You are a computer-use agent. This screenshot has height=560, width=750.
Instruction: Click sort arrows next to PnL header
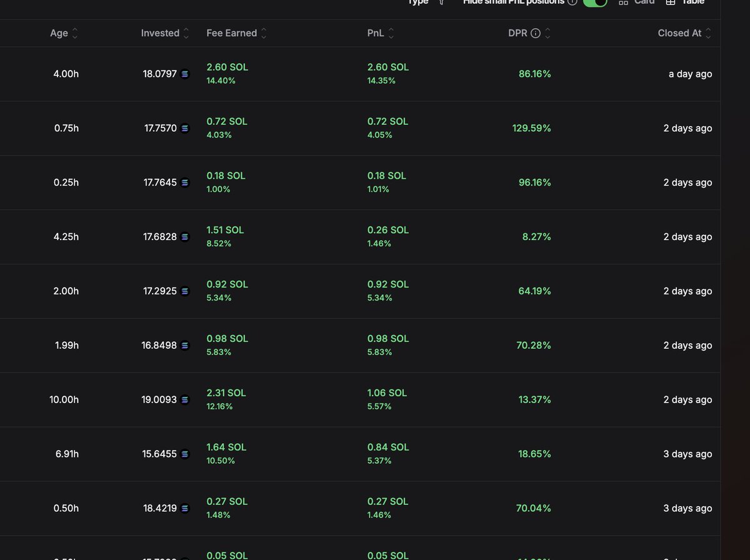[x=391, y=34]
